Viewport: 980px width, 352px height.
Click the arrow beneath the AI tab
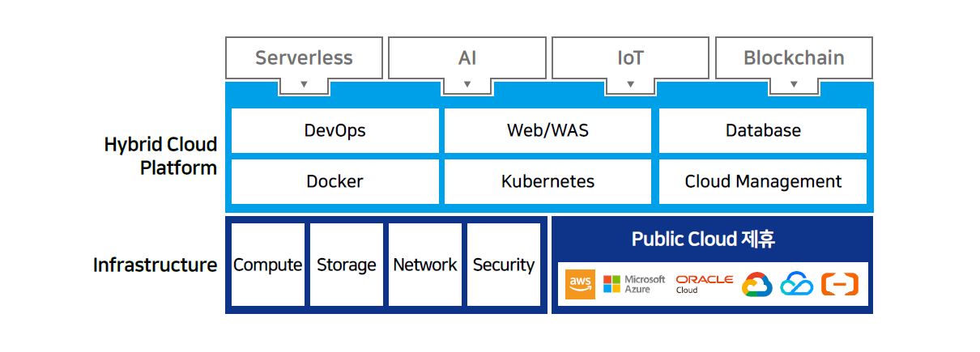(467, 84)
